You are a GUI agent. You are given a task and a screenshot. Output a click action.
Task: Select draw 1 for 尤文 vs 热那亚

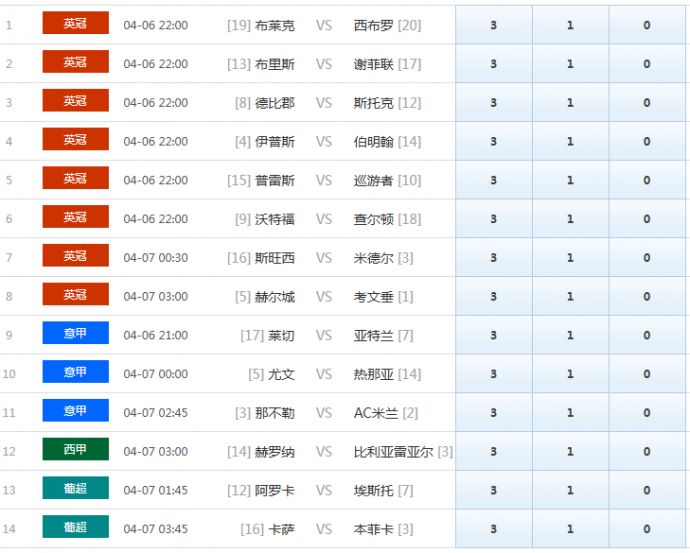[x=570, y=374]
